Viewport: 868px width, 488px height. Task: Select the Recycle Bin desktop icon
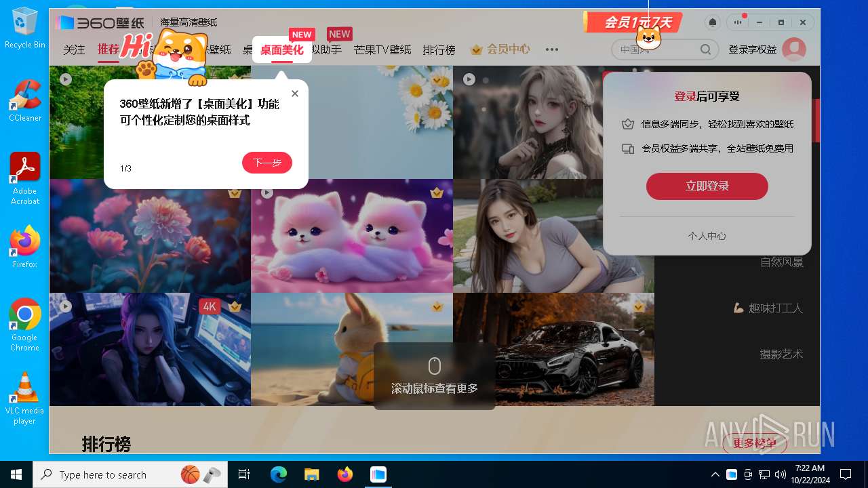pyautogui.click(x=24, y=28)
